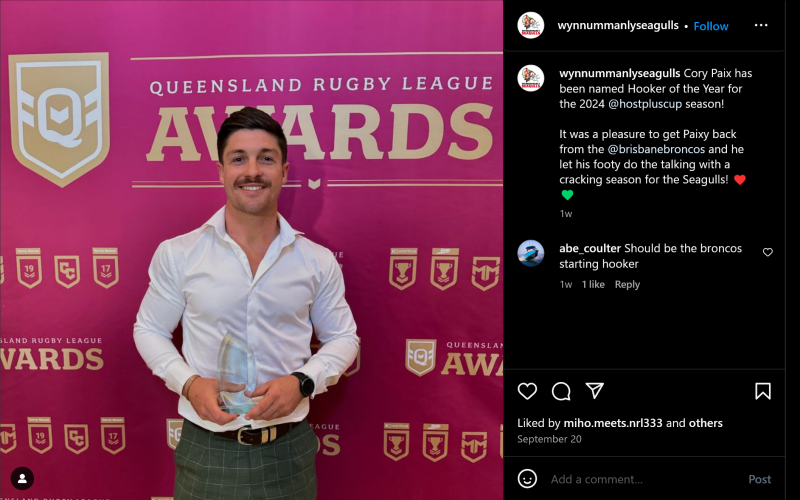Screen dimensions: 800x500
Task: Show tagged people on the photo
Action: tap(22, 479)
